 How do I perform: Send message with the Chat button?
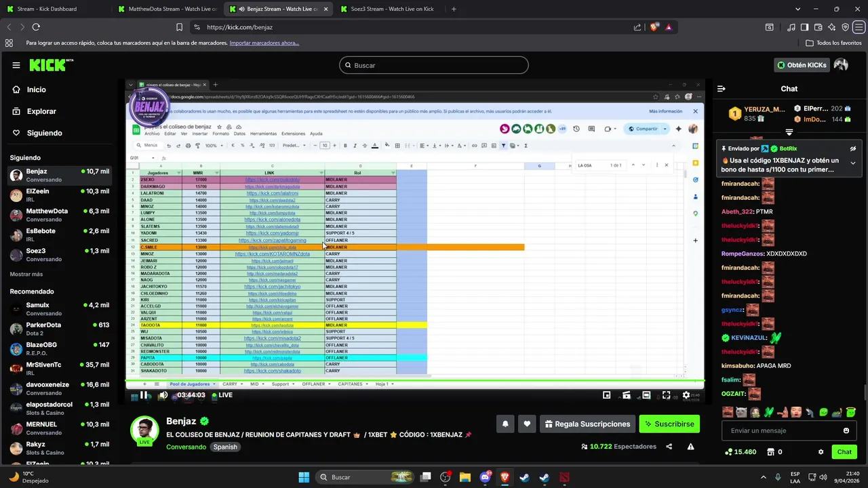[x=844, y=452]
